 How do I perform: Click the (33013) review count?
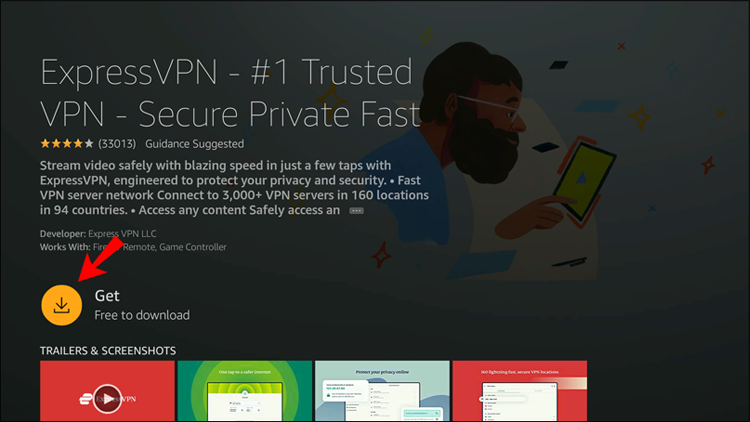tap(117, 144)
